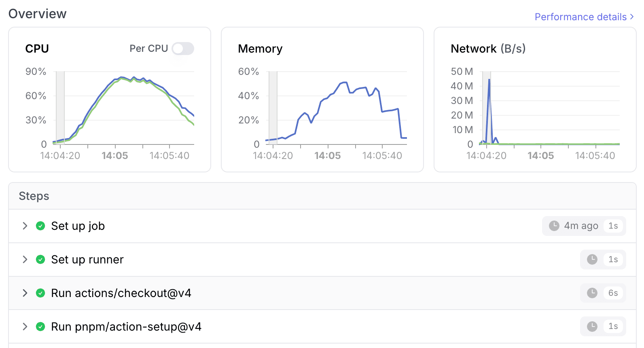Click 1s duration on Set up runner row
The width and height of the screenshot is (644, 348).
coord(613,259)
